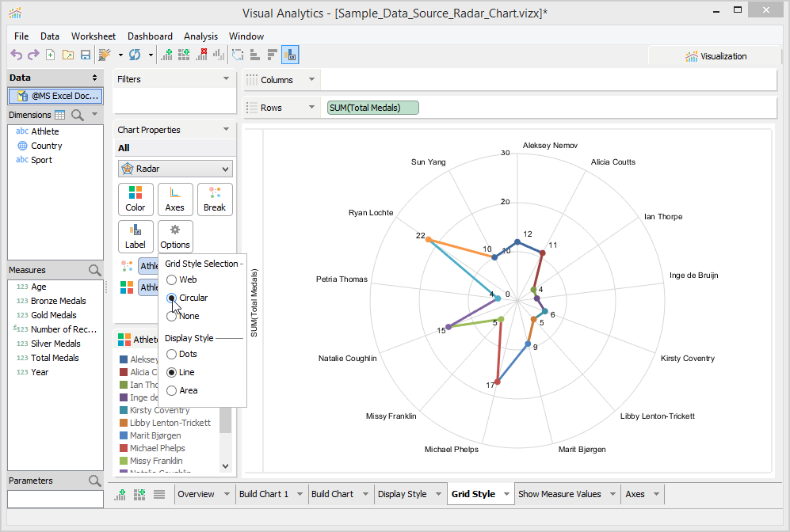
Task: Open the Label chart property
Action: coord(135,237)
